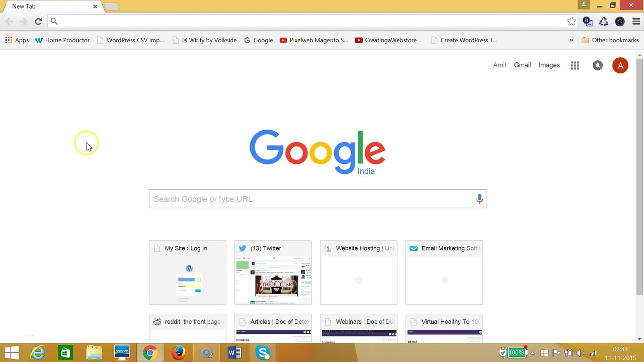Open the CreatingaWebstore bookmark
The height and width of the screenshot is (362, 644).
point(389,40)
